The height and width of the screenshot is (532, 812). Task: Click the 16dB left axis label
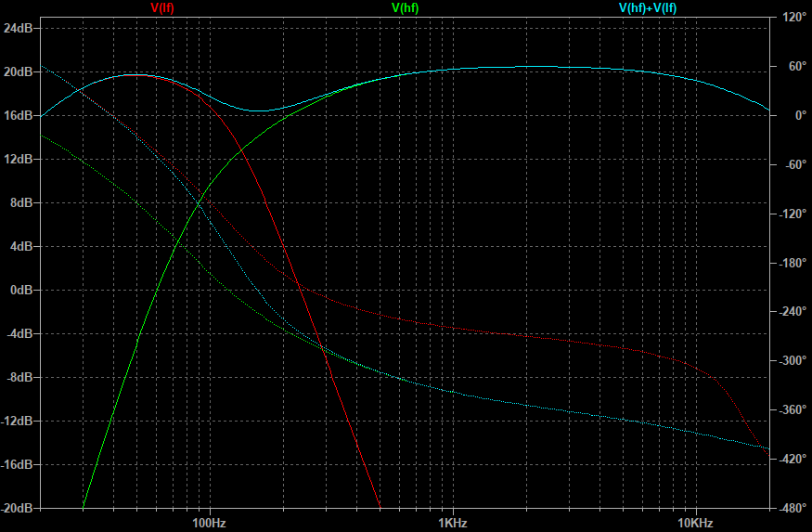(x=19, y=115)
